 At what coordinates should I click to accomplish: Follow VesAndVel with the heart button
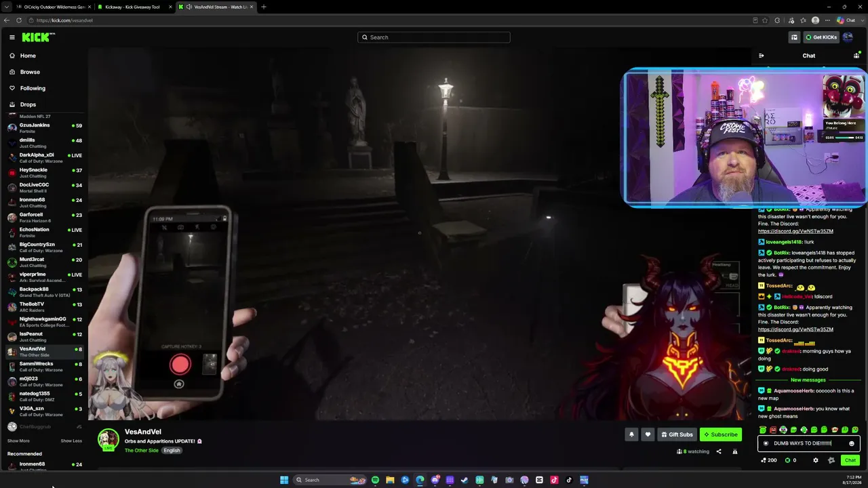pyautogui.click(x=648, y=434)
